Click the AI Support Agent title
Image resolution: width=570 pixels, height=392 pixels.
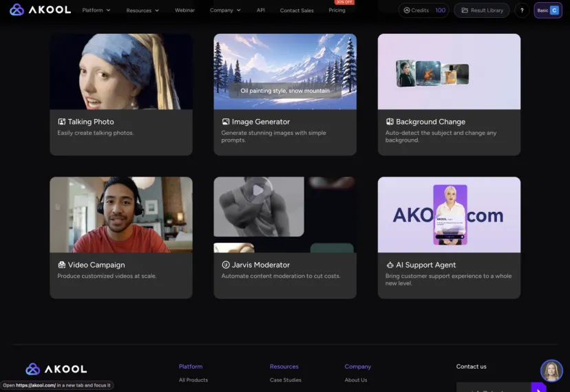425,265
